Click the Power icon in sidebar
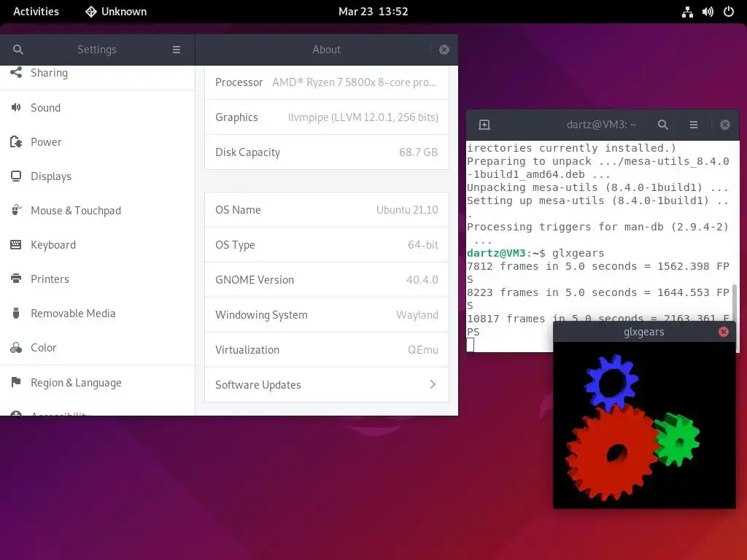 (16, 142)
